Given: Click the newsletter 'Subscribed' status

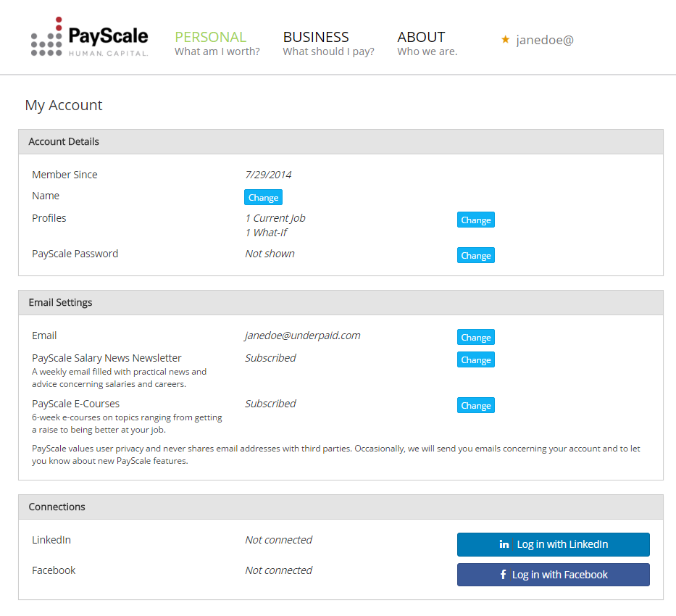Looking at the screenshot, I should point(270,358).
